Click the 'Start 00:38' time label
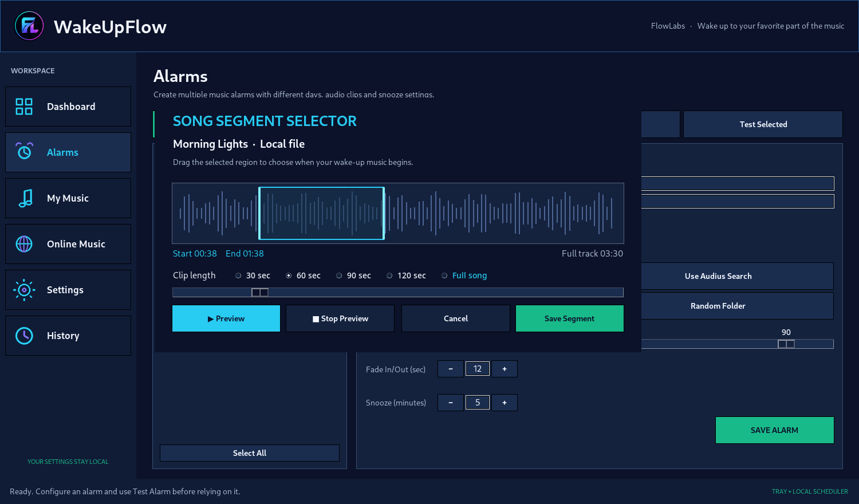859x504 pixels. coord(195,254)
